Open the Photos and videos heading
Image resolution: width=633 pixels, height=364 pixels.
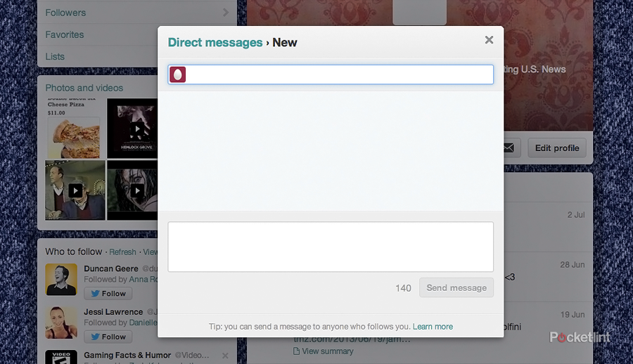84,88
